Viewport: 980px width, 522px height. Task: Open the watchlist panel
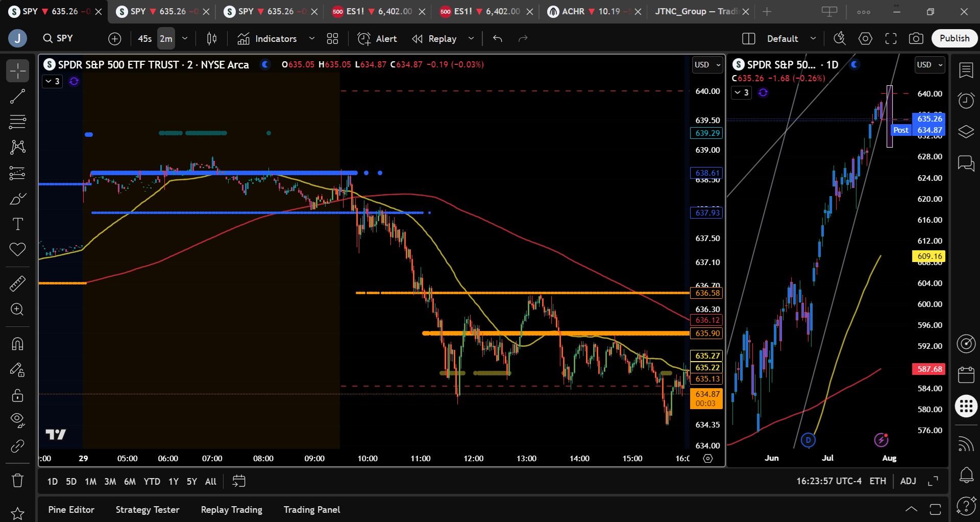pyautogui.click(x=966, y=70)
